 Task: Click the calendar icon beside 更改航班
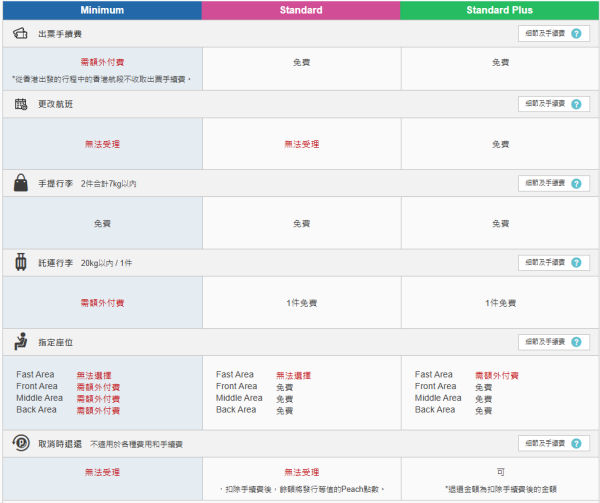click(x=21, y=104)
